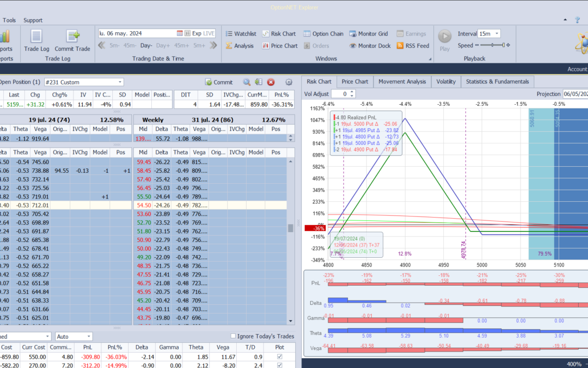Switch to the Volatility tab
The width and height of the screenshot is (588, 368).
[x=446, y=81]
